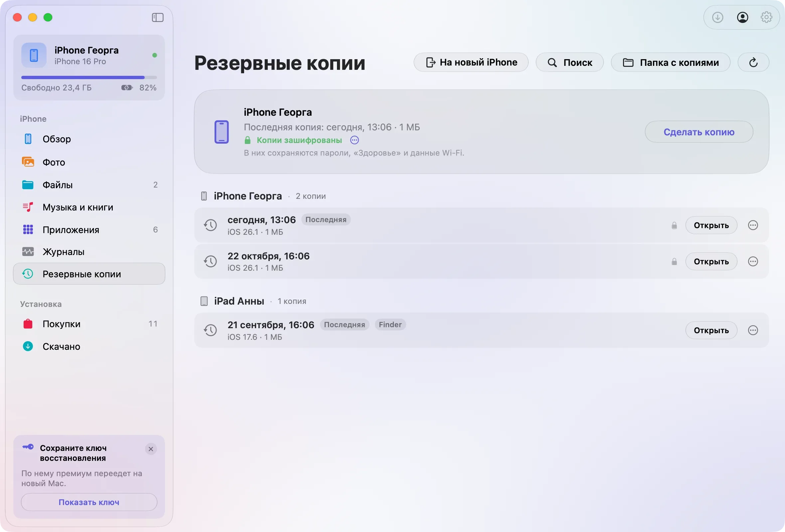Viewport: 785px width, 532px height.
Task: Click the Finder tag on iPad backup
Action: (390, 325)
